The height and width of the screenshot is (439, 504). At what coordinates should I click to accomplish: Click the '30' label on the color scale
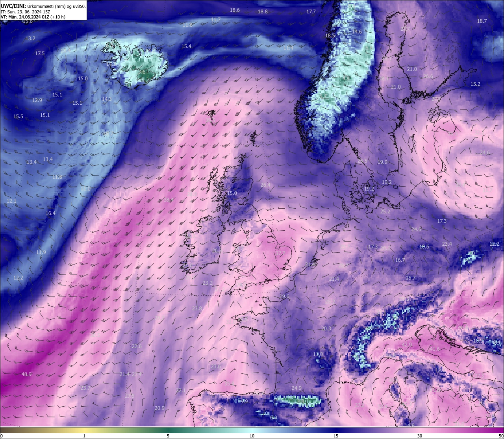pos(420,436)
